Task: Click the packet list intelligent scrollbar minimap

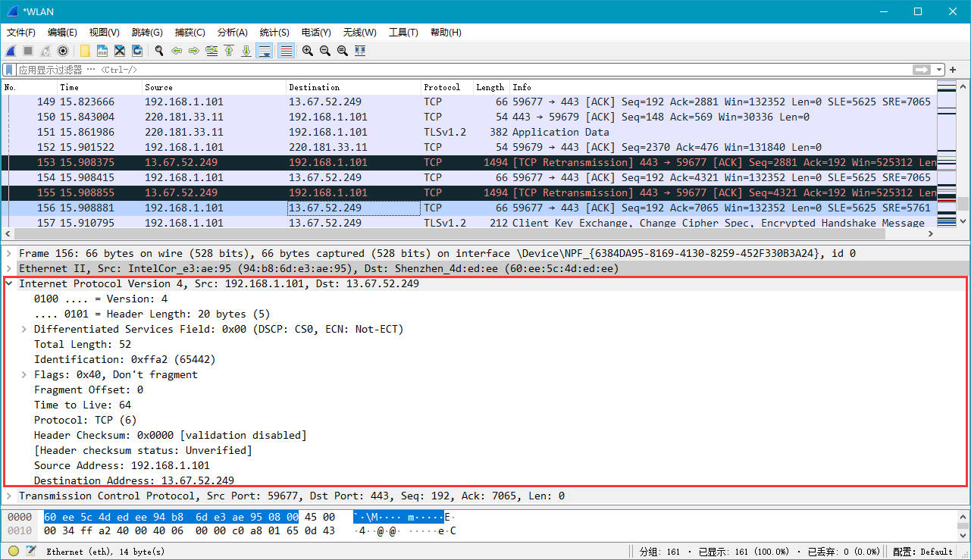Action: 947,154
